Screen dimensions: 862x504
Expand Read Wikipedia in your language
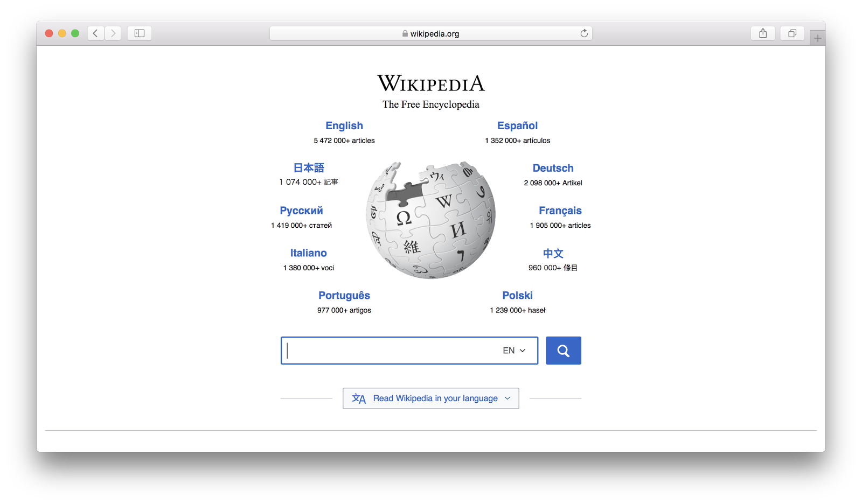pyautogui.click(x=431, y=398)
